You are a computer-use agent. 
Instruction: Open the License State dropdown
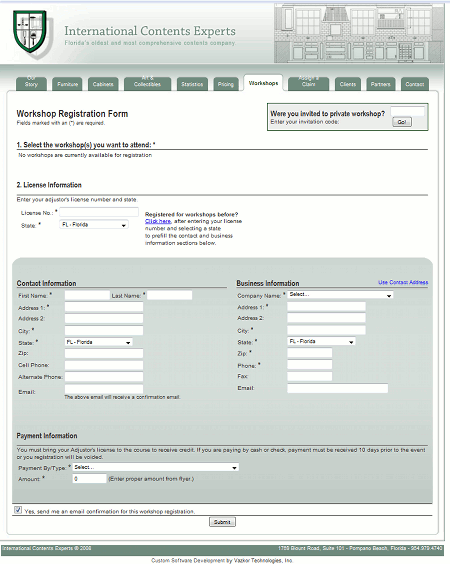(94, 224)
